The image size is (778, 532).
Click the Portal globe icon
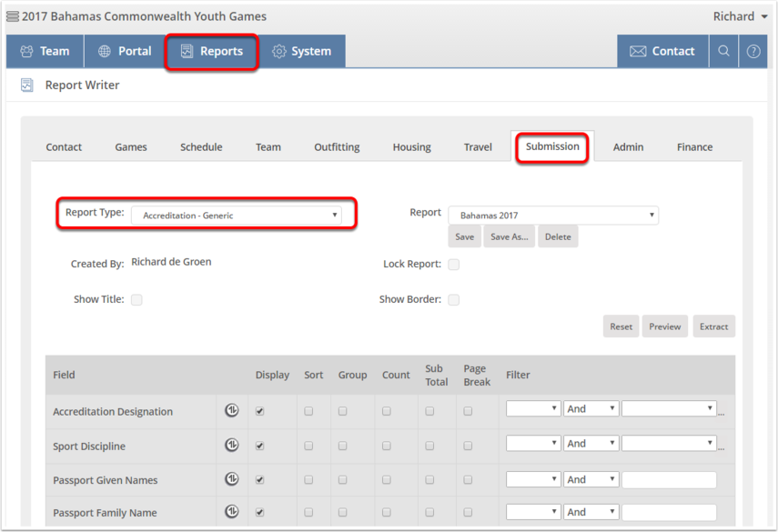pos(103,51)
